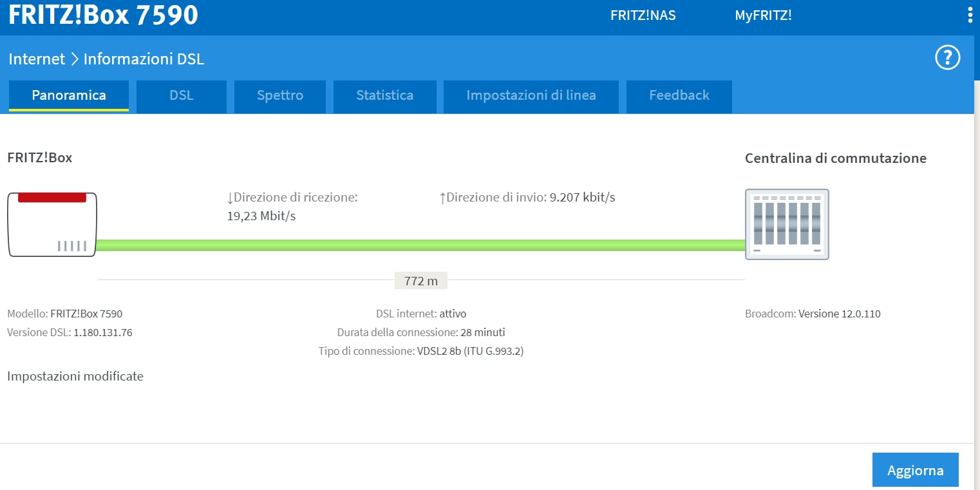The image size is (980, 490).
Task: Click the Informazioni DSL breadcrumb
Action: (144, 59)
